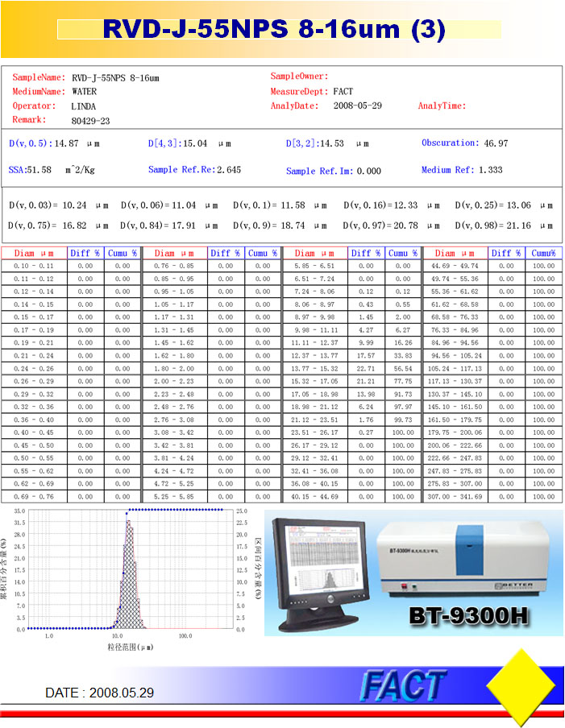
Task: Select the Diff value 4.27
Action: click(x=366, y=330)
